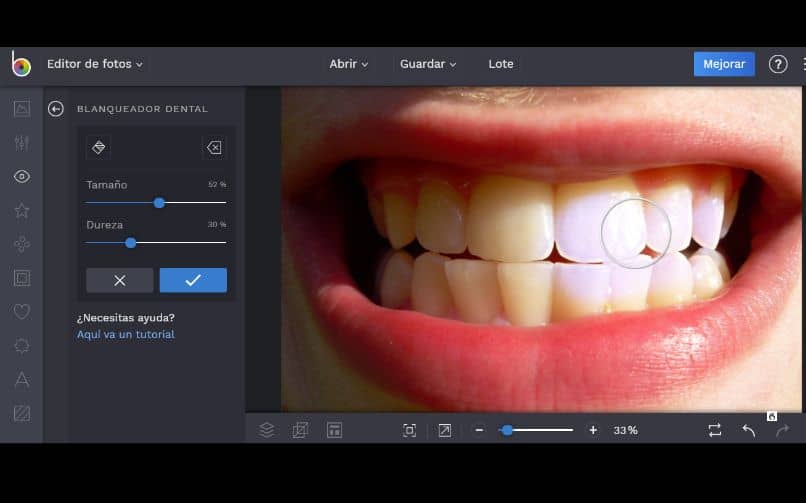The height and width of the screenshot is (503, 806).
Task: Open the 'Aquí va un tutorial' link
Action: 126,334
